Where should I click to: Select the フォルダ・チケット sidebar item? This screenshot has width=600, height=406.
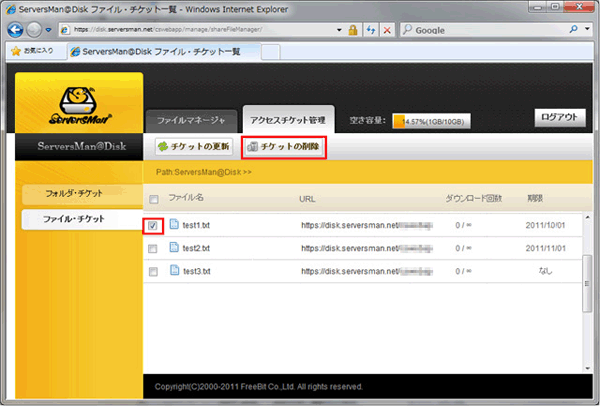pos(74,191)
